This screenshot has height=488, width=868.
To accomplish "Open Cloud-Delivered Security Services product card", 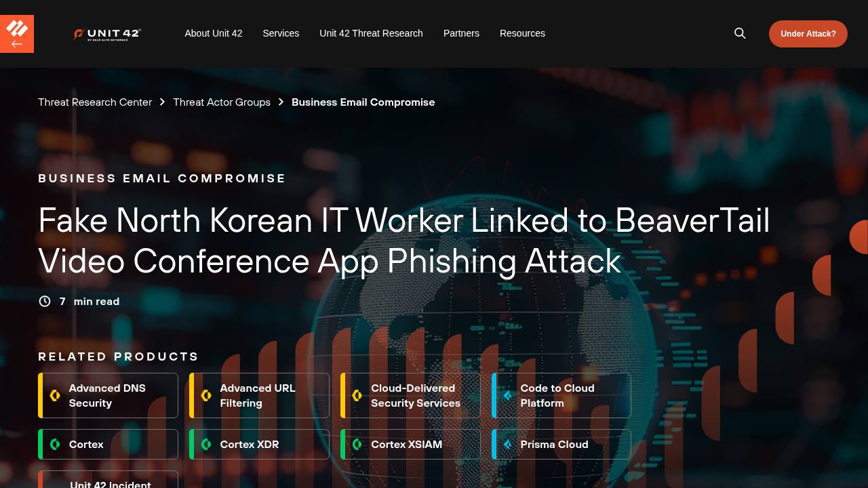I will point(410,396).
